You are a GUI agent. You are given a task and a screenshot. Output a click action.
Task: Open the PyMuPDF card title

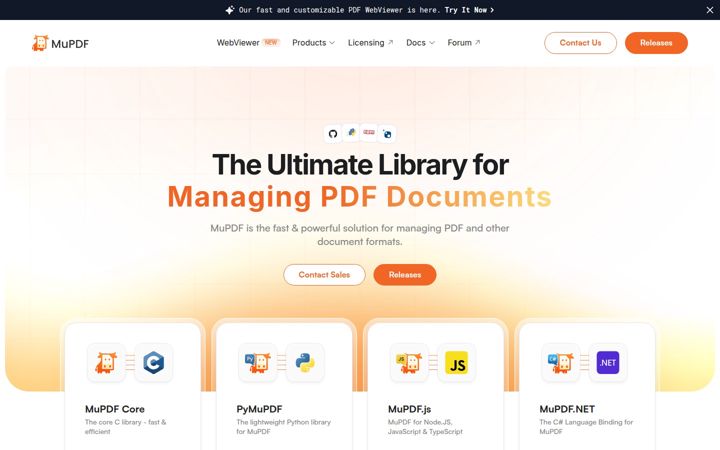pos(259,409)
